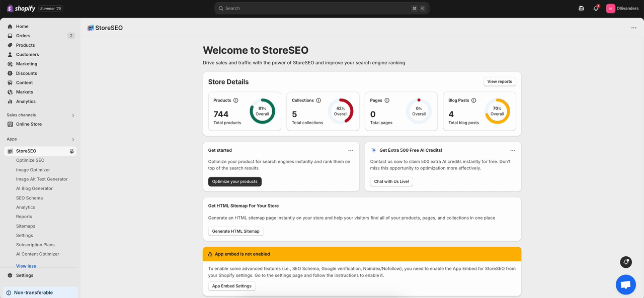Click Chat with Us Live! button

point(391,181)
